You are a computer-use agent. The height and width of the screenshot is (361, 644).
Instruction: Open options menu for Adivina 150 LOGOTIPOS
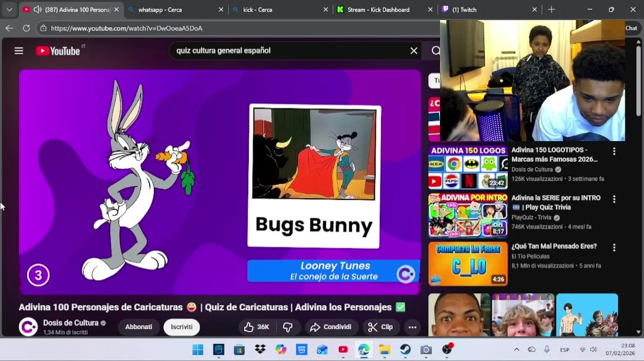[614, 151]
